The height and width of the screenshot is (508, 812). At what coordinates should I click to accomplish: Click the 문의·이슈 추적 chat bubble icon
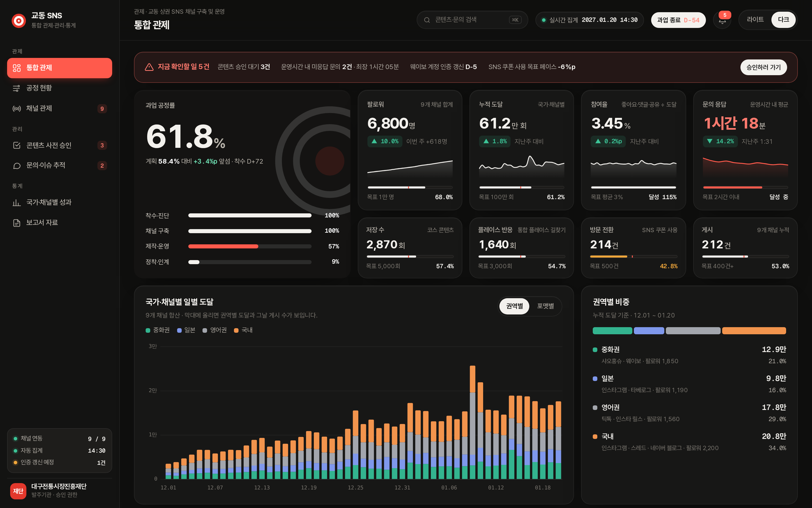[x=17, y=166]
